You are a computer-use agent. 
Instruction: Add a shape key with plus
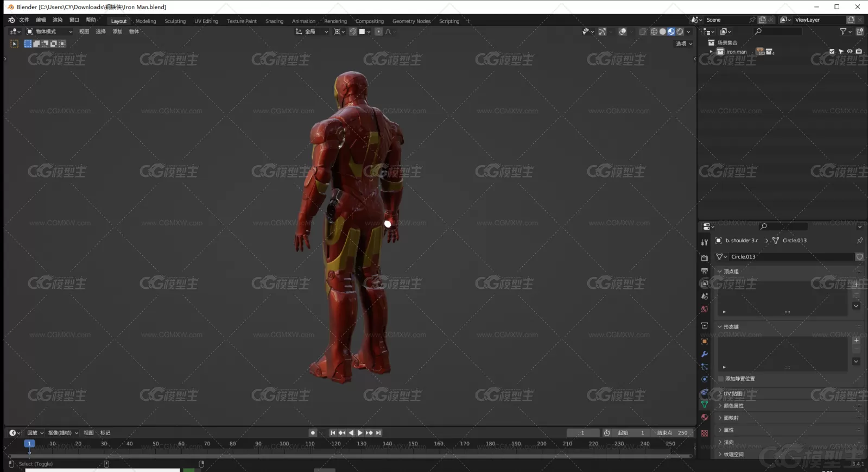tap(856, 340)
